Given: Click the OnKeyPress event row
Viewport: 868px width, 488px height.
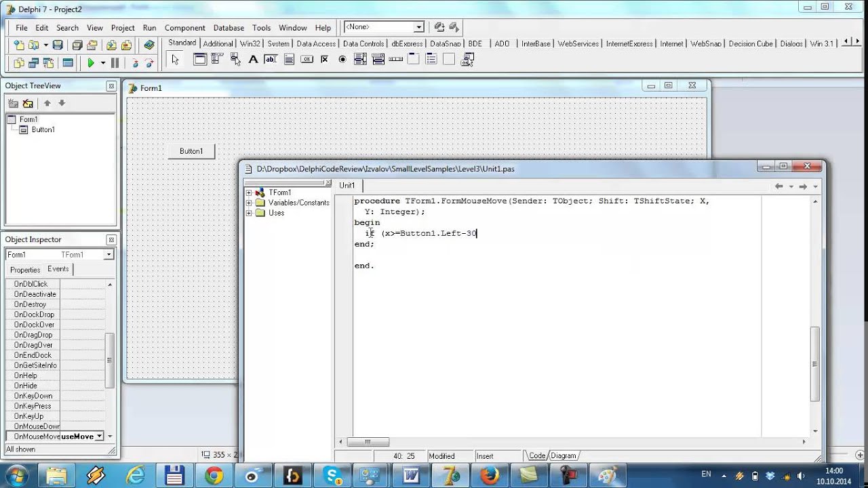Looking at the screenshot, I should tap(56, 406).
